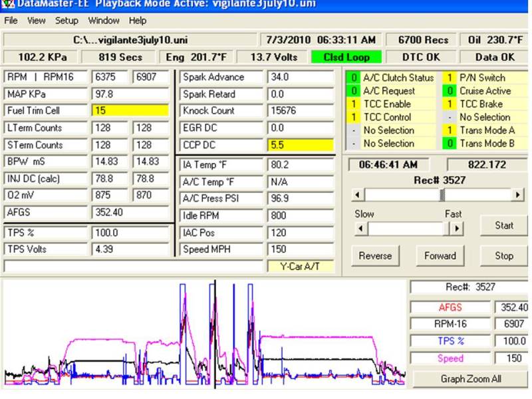Click the record slider right arrow
Viewport: 532px width, 399px height.
517,195
